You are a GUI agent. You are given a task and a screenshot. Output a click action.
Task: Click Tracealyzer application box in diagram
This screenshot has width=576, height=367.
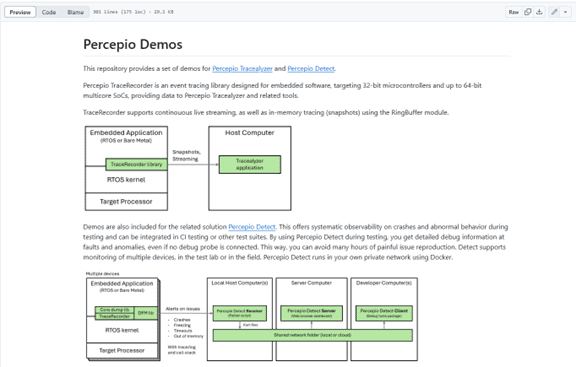pyautogui.click(x=250, y=164)
